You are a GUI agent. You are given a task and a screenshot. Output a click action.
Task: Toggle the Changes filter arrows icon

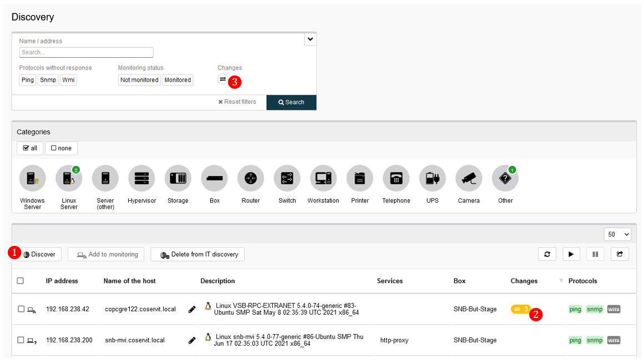click(x=222, y=79)
